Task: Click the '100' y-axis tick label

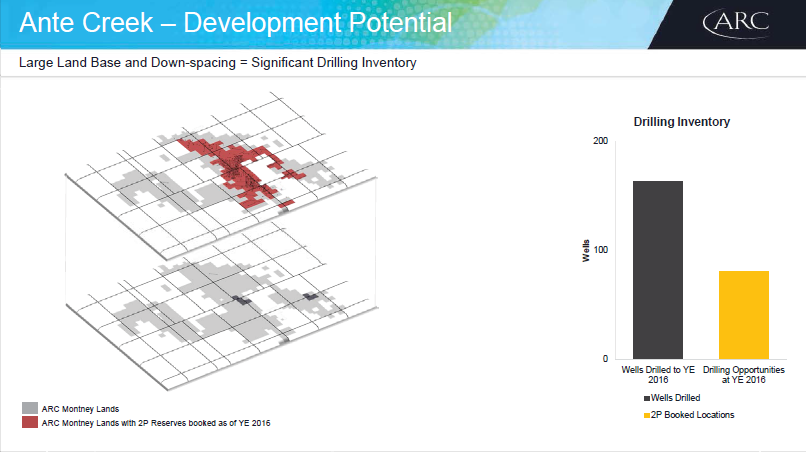Action: click(x=600, y=250)
